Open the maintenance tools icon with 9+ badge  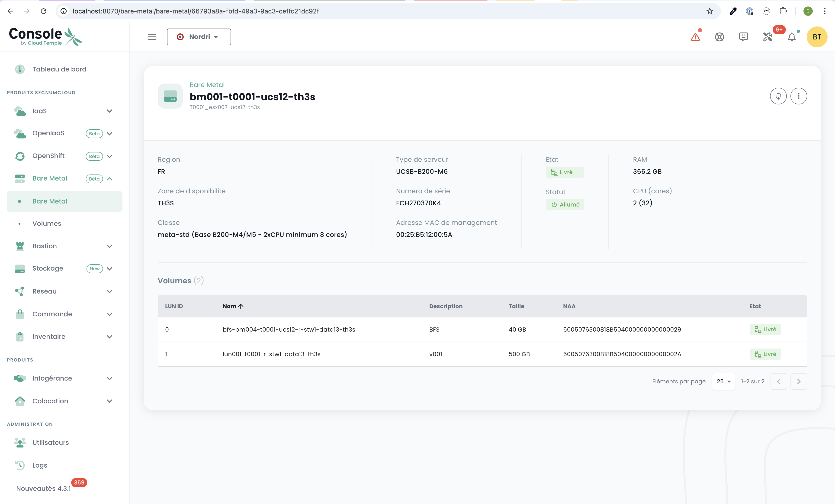(768, 37)
